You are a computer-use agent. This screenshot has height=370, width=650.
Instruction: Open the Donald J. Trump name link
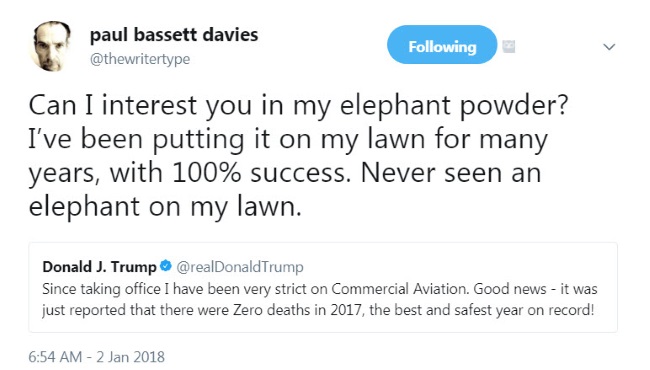(x=99, y=266)
